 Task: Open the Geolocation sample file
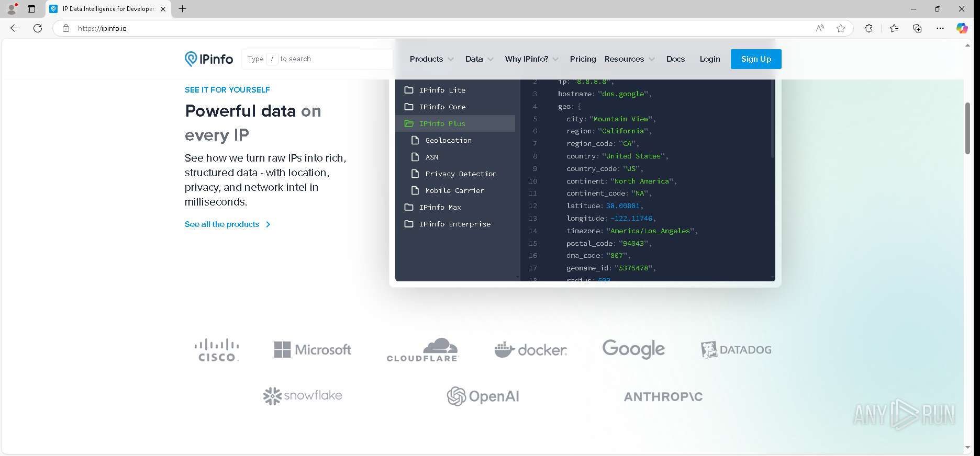455,140
